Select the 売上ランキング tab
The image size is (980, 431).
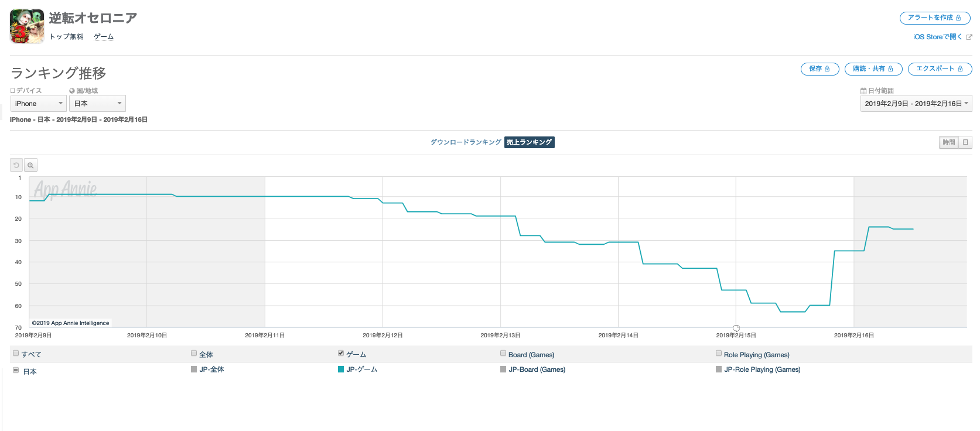[530, 142]
